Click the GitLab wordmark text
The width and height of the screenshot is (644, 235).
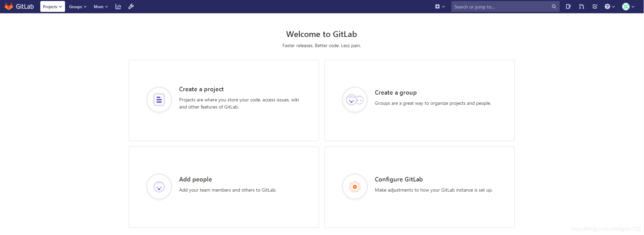[25, 6]
